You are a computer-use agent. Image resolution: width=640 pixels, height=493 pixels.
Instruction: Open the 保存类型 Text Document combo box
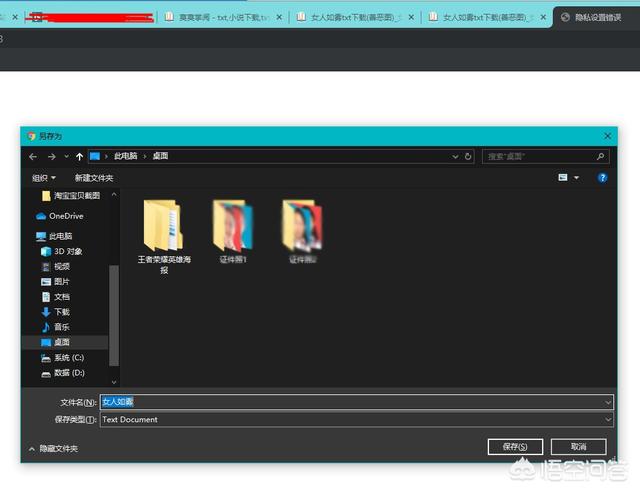356,420
